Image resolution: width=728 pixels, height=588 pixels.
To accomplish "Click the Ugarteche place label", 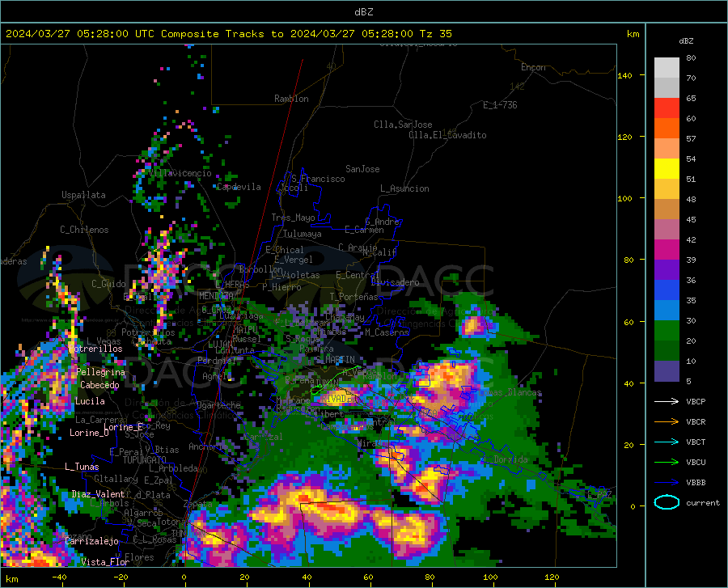I will coord(218,405).
